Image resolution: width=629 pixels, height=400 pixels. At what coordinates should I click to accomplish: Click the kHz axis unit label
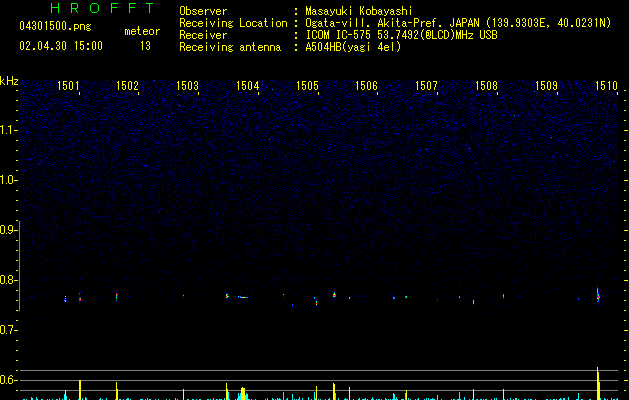coord(9,81)
